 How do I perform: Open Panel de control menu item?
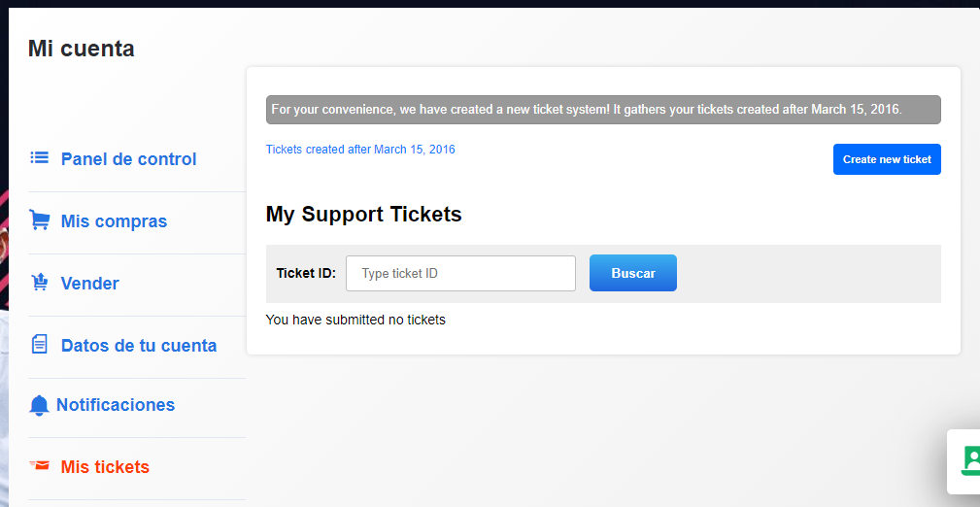click(x=128, y=158)
